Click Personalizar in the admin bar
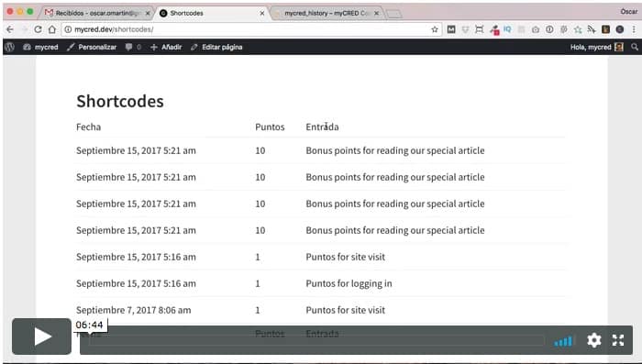Image resolution: width=642 pixels, height=364 pixels. [92, 47]
